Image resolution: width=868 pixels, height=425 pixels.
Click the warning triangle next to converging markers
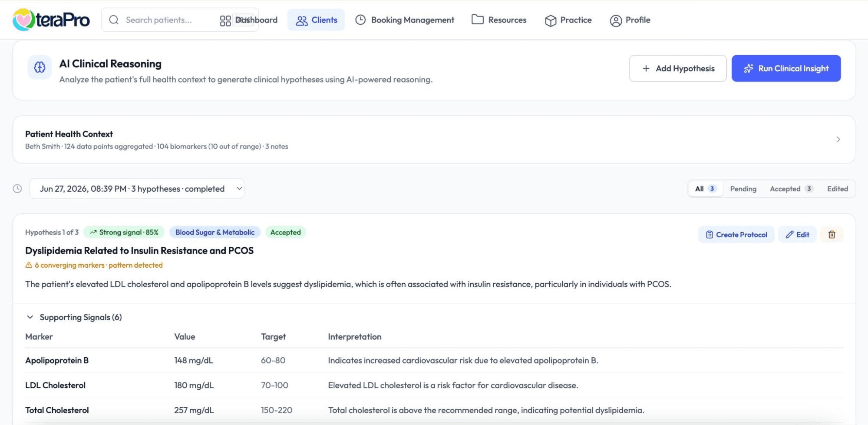tap(29, 265)
